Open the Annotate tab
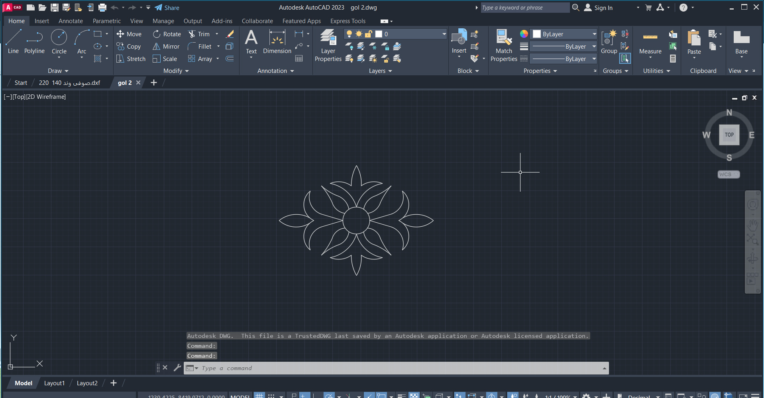 71,21
